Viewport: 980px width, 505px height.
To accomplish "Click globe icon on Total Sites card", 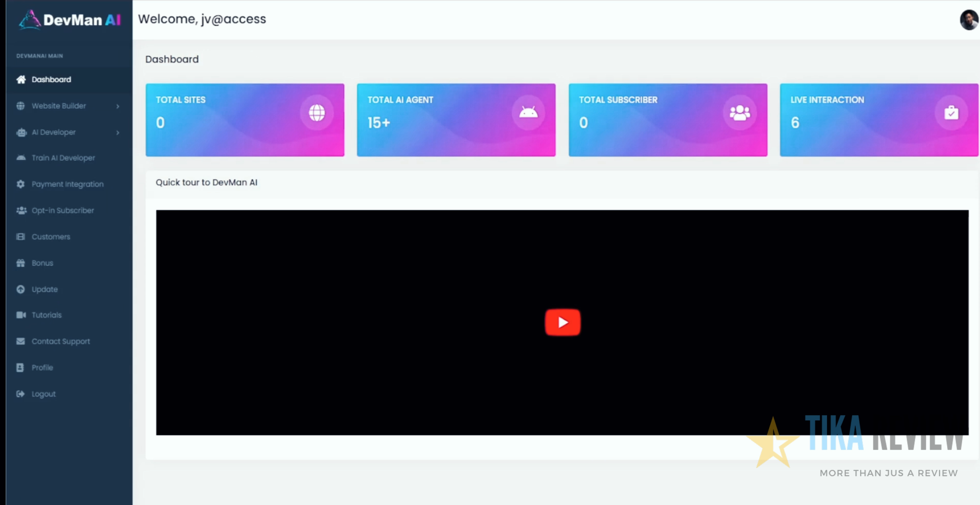I will pyautogui.click(x=317, y=113).
